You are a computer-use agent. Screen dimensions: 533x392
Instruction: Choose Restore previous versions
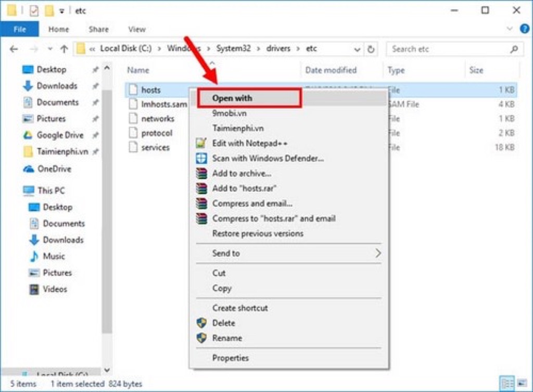[258, 234]
